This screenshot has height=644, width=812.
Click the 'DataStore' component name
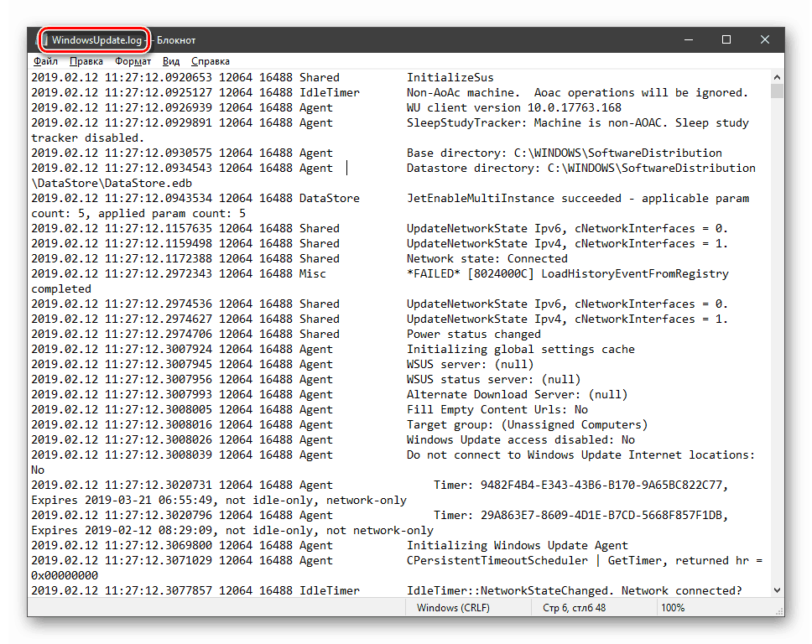pyautogui.click(x=330, y=198)
